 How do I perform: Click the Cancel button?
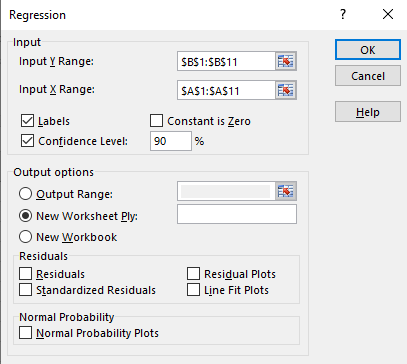(368, 76)
